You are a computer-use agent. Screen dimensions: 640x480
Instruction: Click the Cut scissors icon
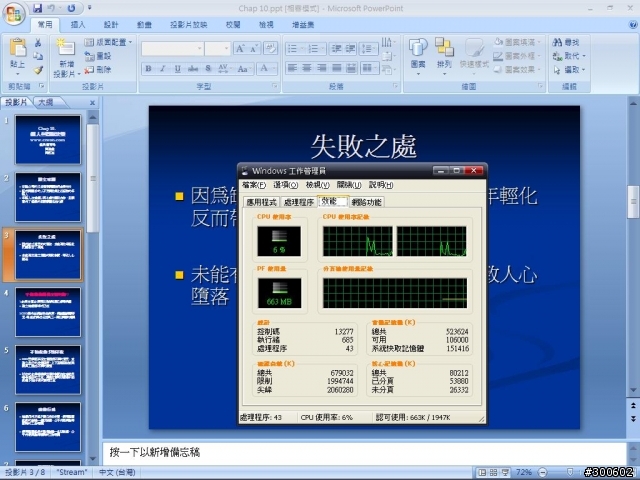(x=38, y=42)
